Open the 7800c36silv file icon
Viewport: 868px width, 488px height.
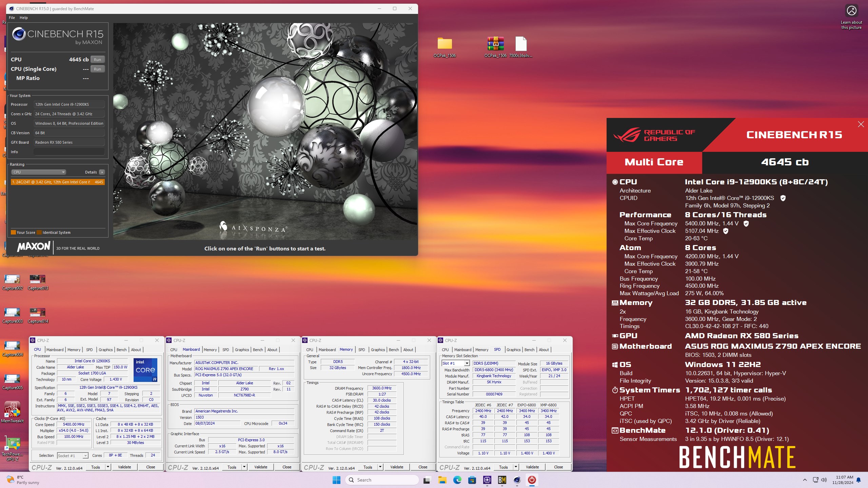click(521, 47)
